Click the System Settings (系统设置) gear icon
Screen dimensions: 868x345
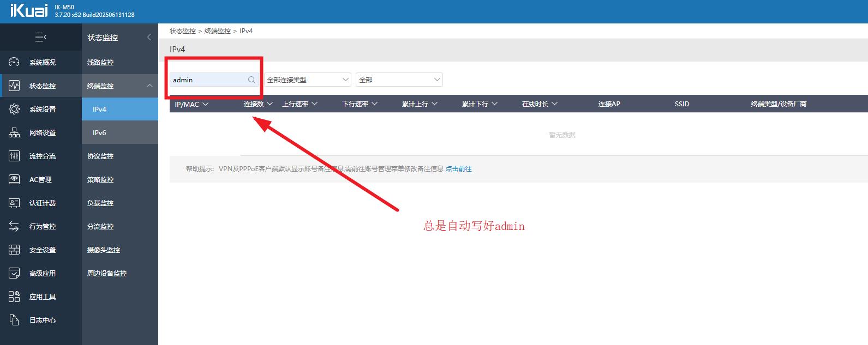14,109
